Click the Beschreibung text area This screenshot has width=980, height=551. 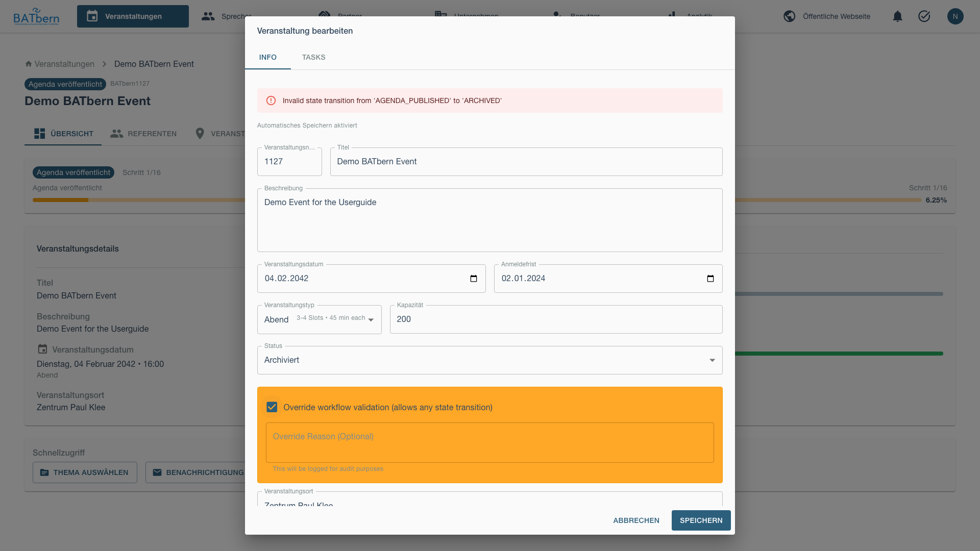[490, 220]
